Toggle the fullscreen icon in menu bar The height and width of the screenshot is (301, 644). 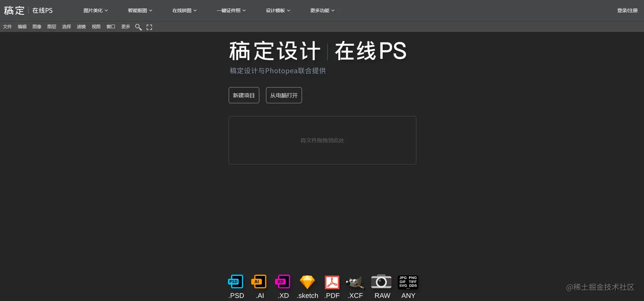click(149, 27)
